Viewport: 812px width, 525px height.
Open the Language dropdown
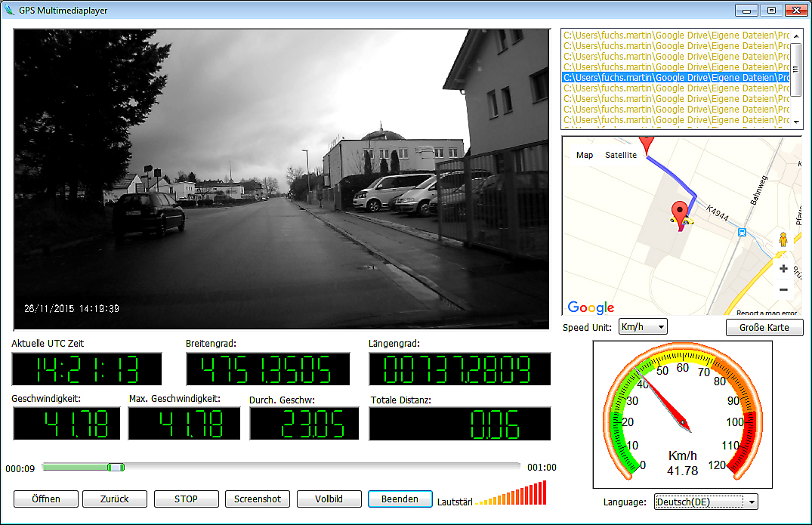coord(705,502)
